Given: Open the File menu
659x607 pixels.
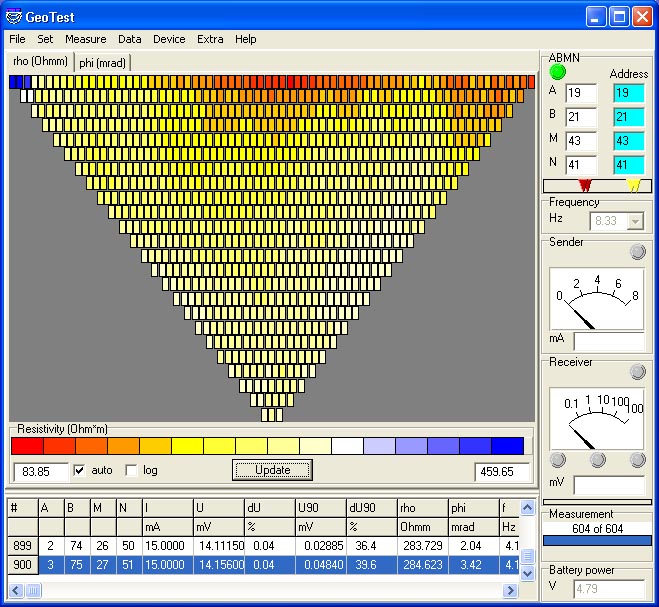Looking at the screenshot, I should tap(17, 39).
